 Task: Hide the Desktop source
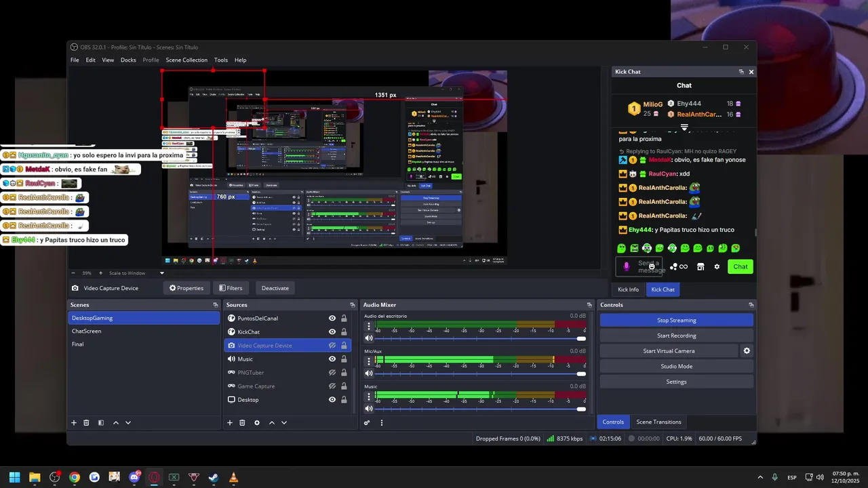[332, 400]
